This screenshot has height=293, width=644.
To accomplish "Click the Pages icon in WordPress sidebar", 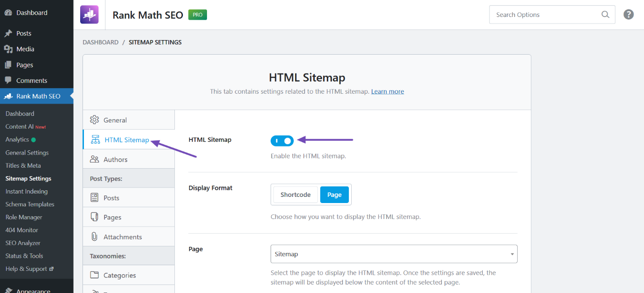I will click(x=8, y=65).
